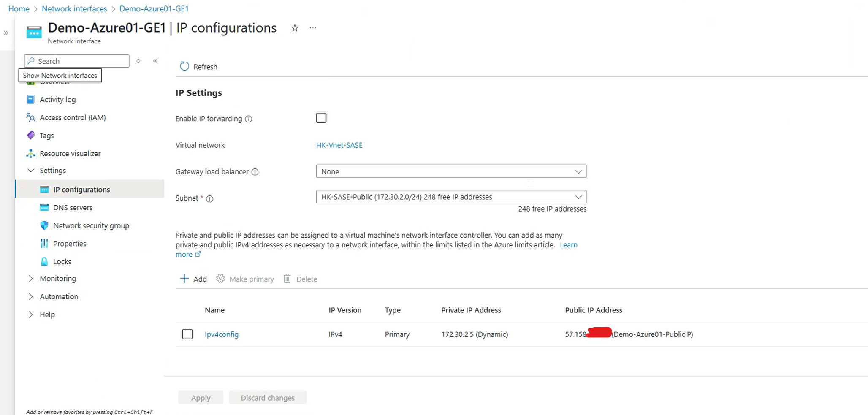Collapse the sidebar menu with double-chevron icon

point(155,61)
